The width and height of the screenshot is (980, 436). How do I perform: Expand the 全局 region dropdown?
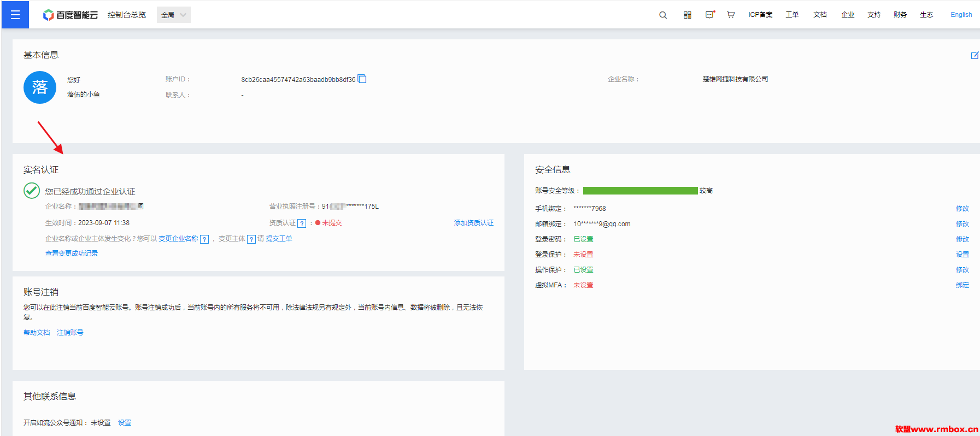174,15
